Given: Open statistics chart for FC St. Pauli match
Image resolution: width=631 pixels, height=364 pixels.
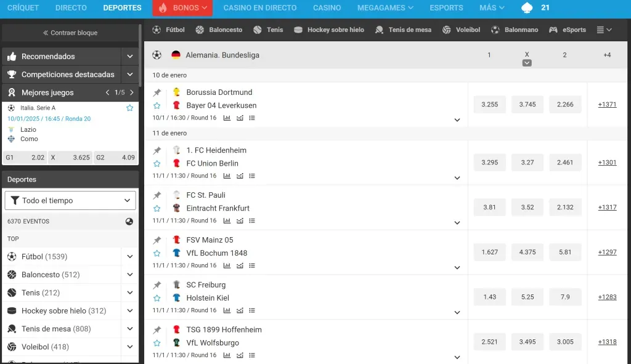Looking at the screenshot, I should [227, 220].
